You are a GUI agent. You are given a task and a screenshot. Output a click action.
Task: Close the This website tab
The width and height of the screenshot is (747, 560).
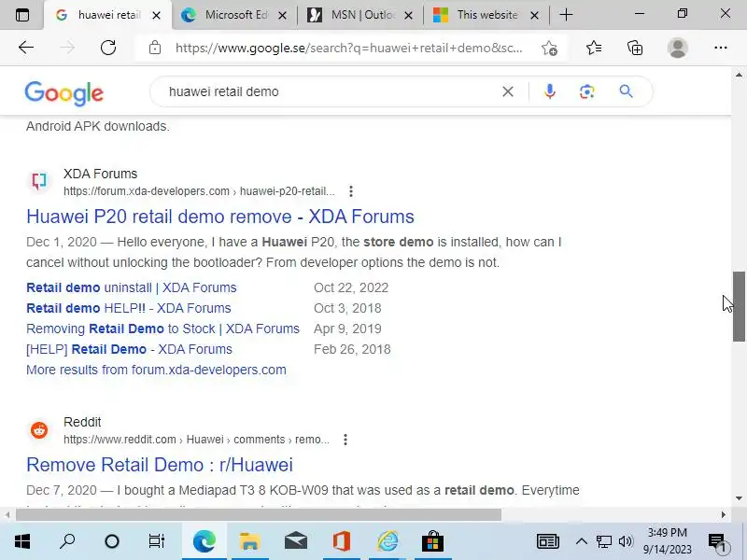coord(534,15)
